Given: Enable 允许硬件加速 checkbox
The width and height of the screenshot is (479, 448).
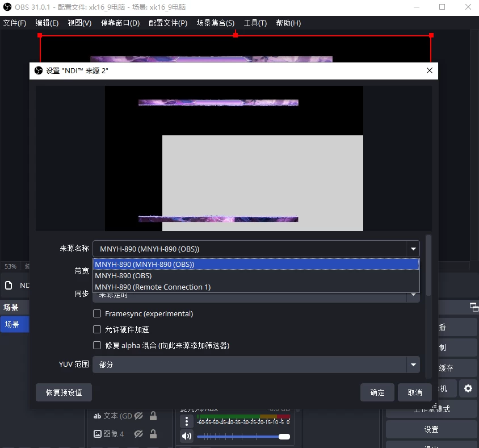Looking at the screenshot, I should pos(97,329).
